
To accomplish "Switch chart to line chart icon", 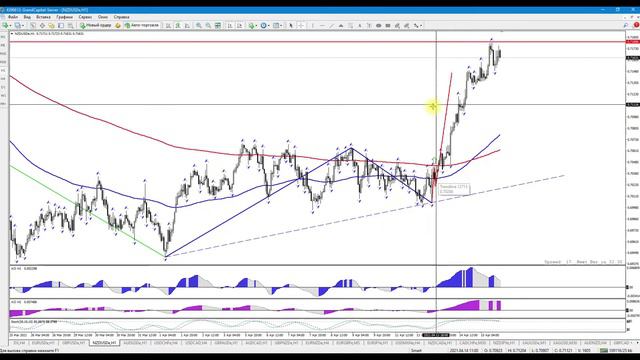I will click(x=187, y=25).
